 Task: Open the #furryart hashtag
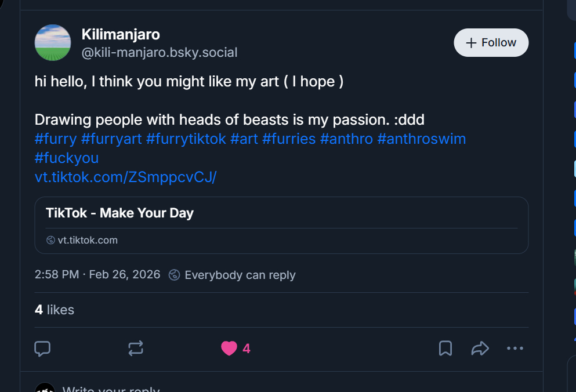tap(111, 139)
